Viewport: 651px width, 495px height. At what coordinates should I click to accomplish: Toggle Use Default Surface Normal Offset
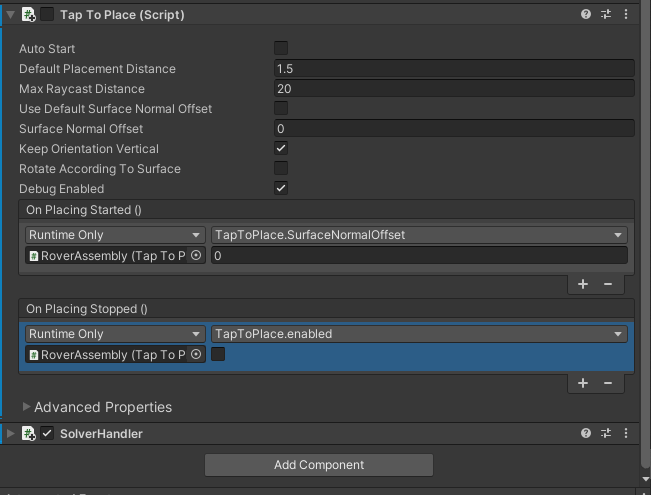(281, 108)
